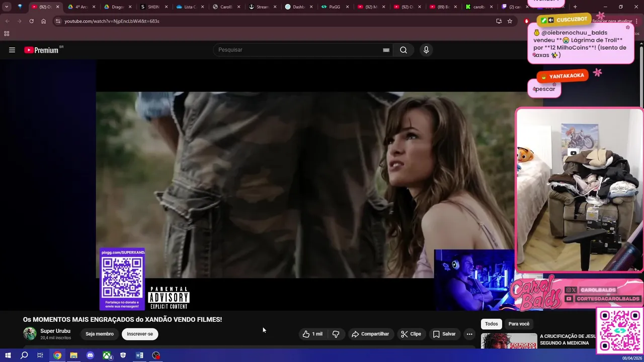Click the Seja membro button
This screenshot has height=362, width=644.
(x=100, y=334)
